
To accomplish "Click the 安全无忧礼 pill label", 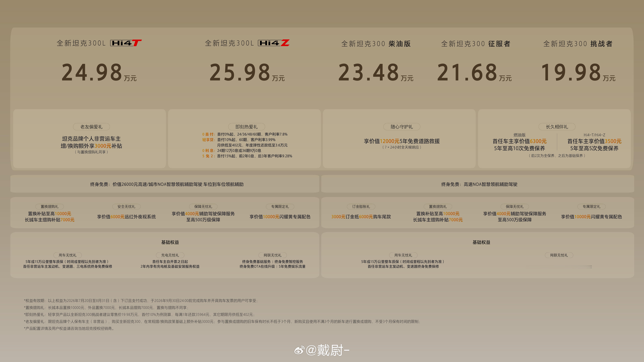I will tap(126, 207).
